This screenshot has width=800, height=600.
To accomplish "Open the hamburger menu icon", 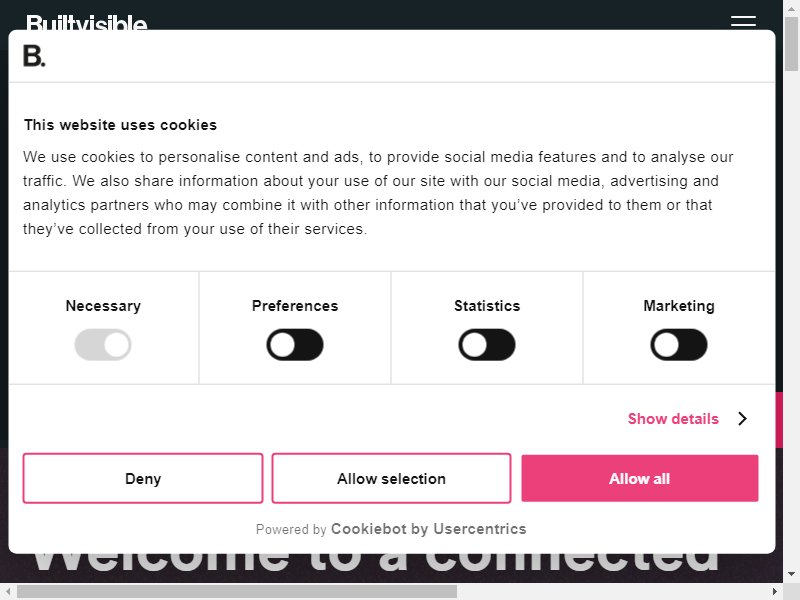I will point(743,21).
